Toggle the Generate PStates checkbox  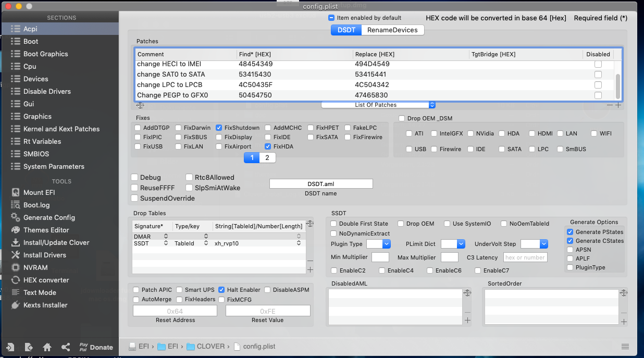(x=569, y=232)
